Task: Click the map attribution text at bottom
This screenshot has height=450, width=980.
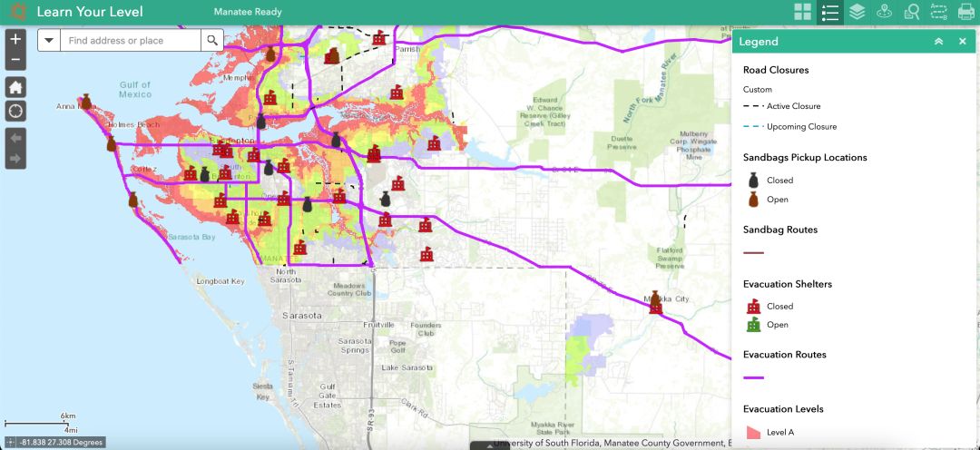Action: (612, 443)
